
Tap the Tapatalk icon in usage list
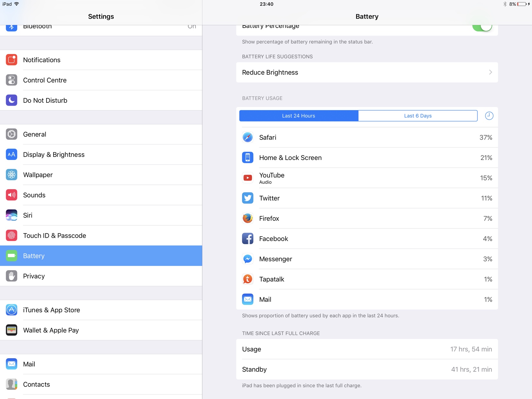click(248, 279)
